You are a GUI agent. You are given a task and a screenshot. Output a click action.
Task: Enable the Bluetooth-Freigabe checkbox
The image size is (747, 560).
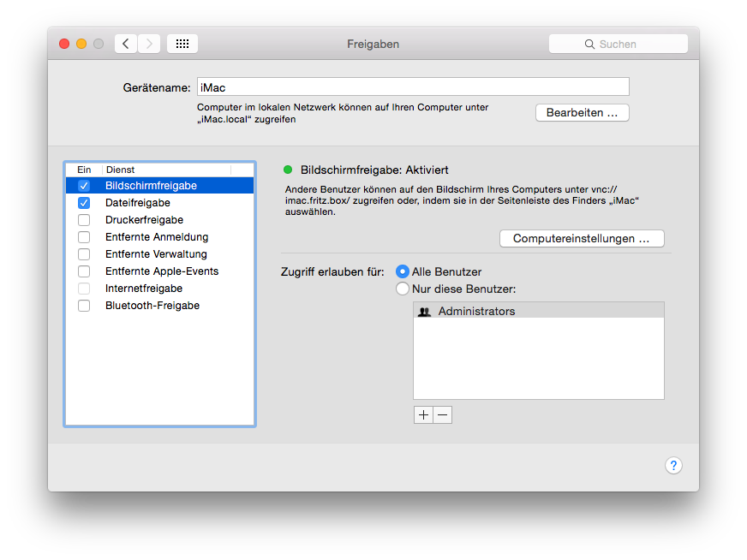point(84,305)
